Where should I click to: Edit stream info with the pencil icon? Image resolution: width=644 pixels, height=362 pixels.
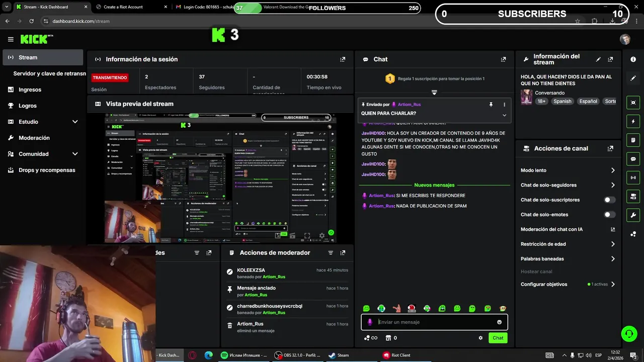point(598,59)
